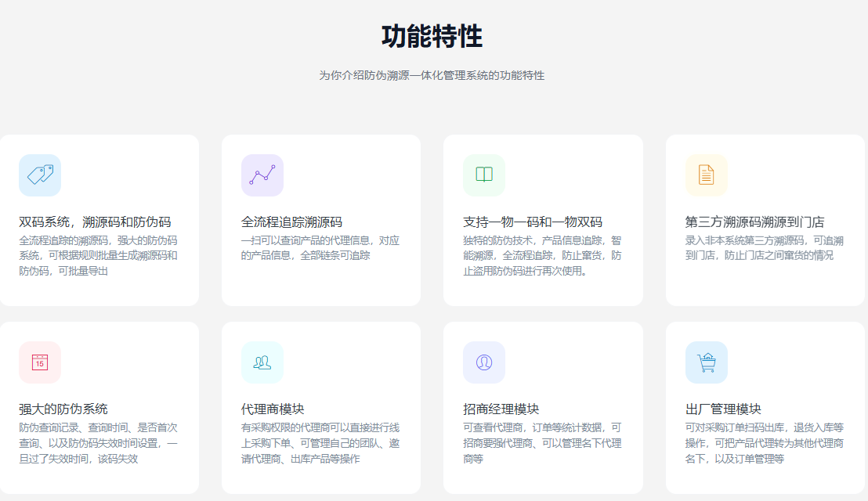Open the 双码系统，溯源码和防伪码 heading
Screen dimensions: 868x501
[x=95, y=222]
